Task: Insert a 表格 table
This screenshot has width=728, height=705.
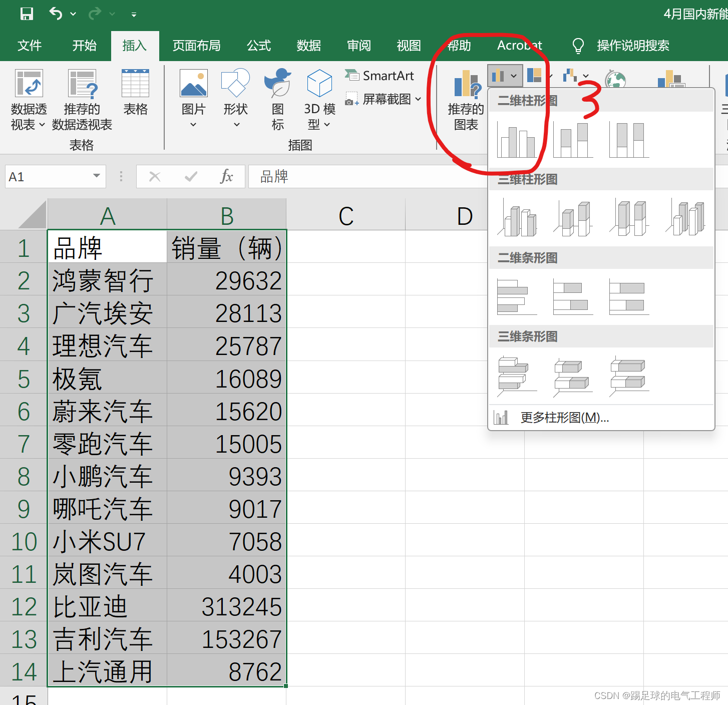Action: pyautogui.click(x=135, y=92)
